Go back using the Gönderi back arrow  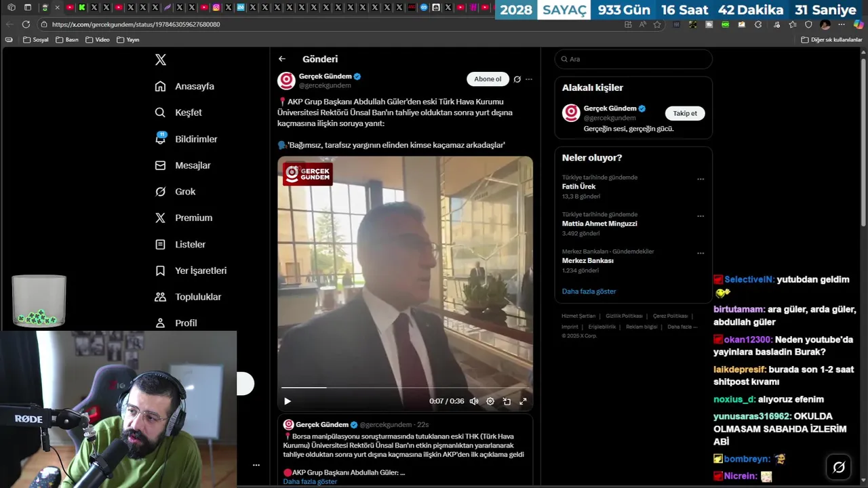[282, 59]
